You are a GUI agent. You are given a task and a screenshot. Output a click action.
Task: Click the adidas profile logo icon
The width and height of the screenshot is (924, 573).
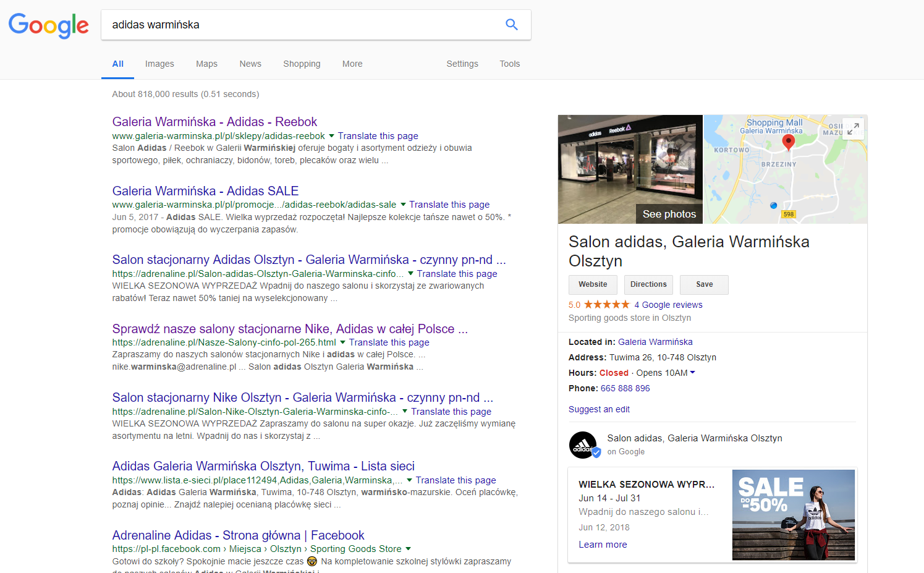[x=583, y=444]
